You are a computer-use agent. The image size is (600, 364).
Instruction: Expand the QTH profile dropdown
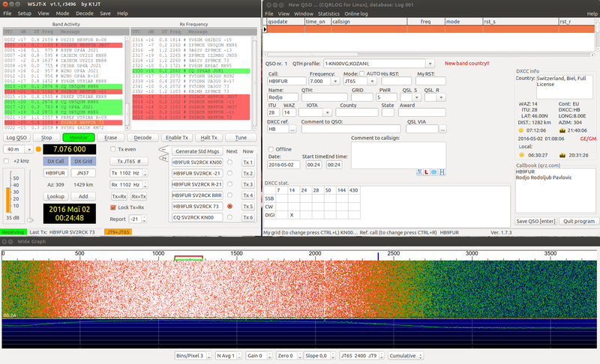coord(430,64)
